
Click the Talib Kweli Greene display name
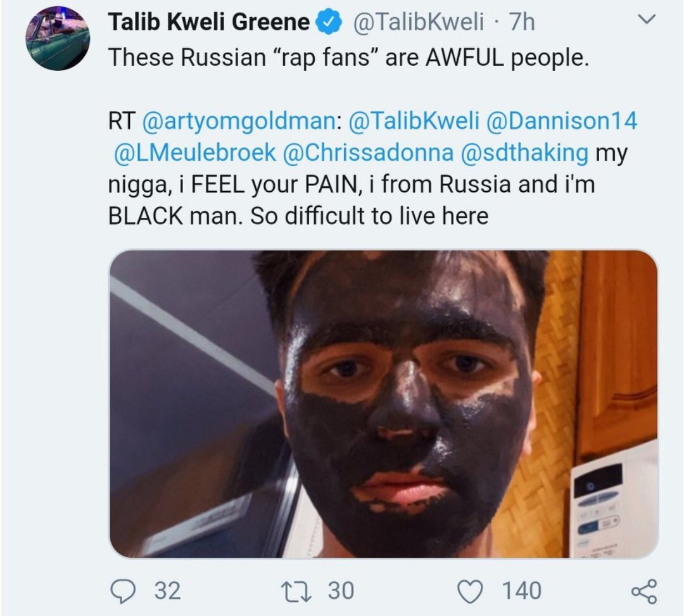pos(209,22)
